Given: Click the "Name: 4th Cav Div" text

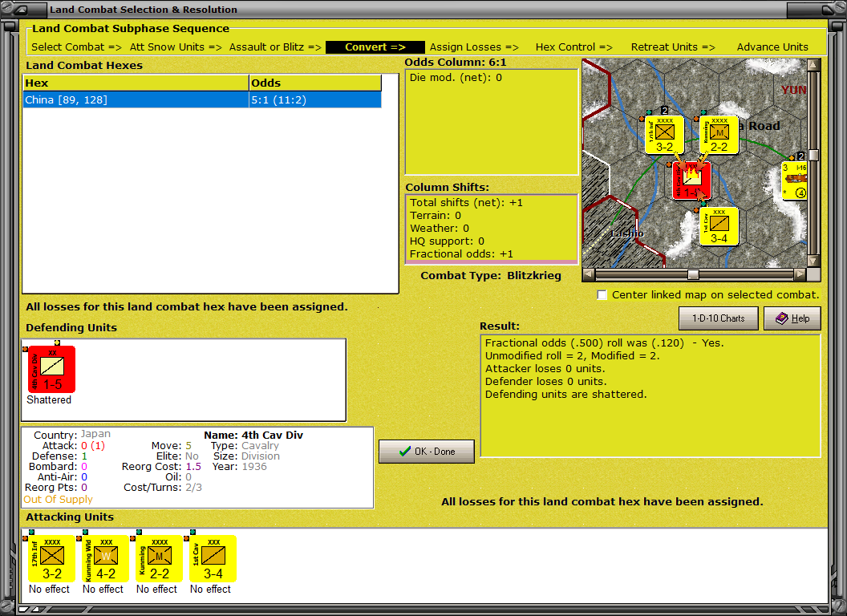Looking at the screenshot, I should click(253, 435).
